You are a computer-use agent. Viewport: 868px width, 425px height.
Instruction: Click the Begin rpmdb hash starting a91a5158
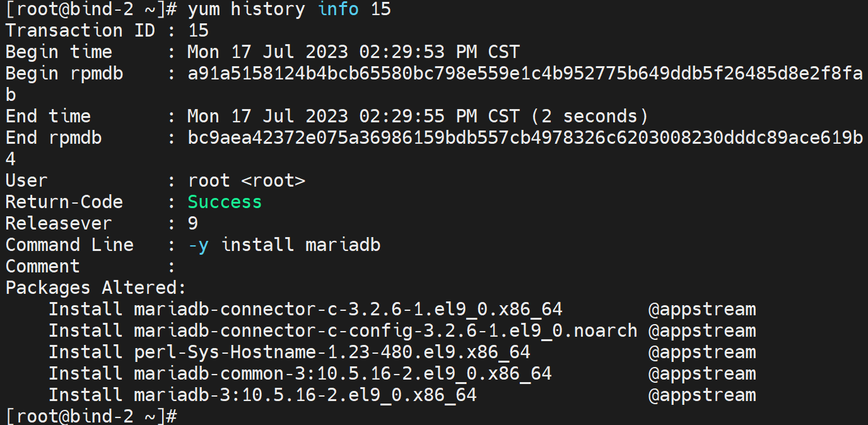coord(525,74)
